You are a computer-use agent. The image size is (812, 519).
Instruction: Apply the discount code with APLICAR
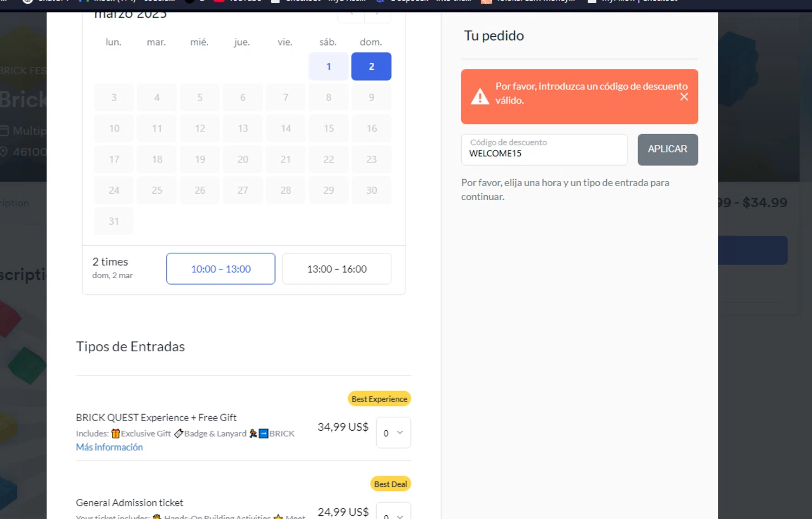coord(667,149)
